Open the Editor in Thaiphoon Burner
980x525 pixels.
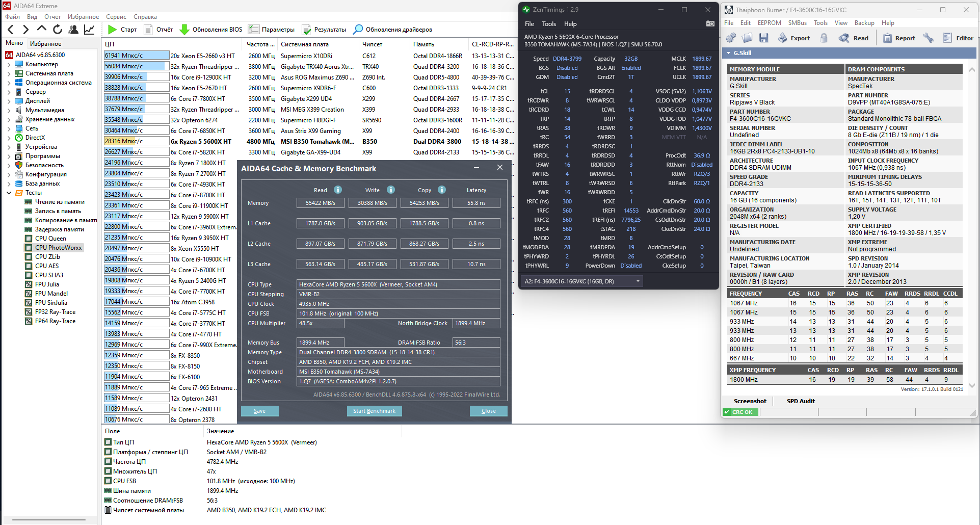point(958,38)
